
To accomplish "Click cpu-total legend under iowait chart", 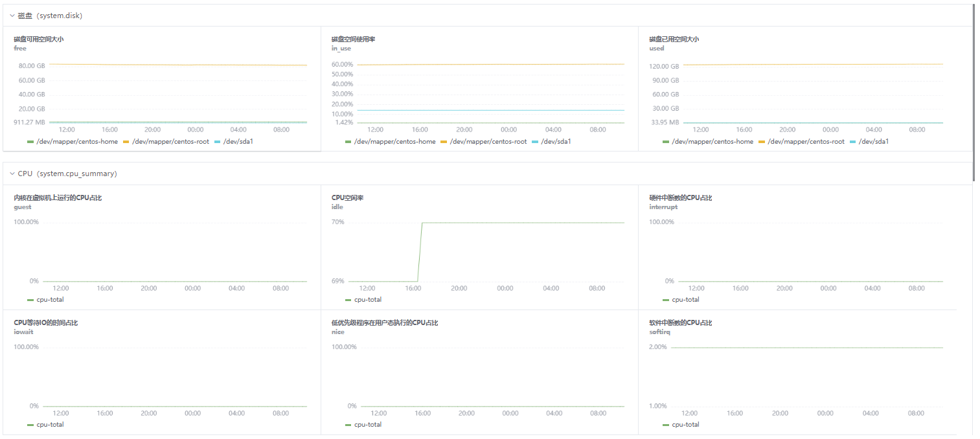I will [x=49, y=425].
